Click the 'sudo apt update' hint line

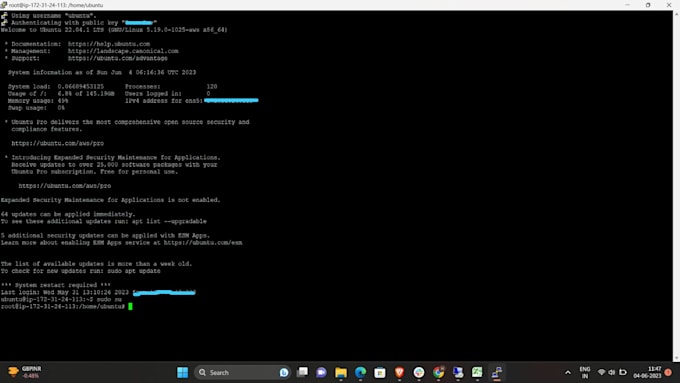[81, 271]
